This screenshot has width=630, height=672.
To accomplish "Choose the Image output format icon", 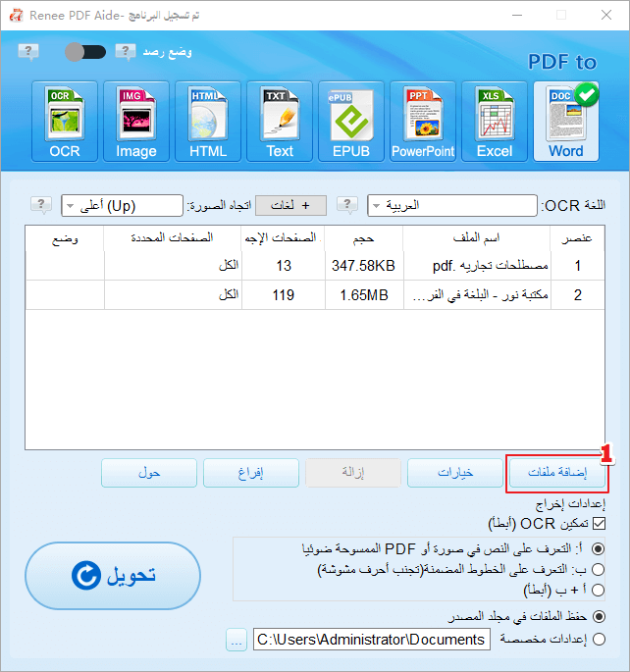I will (x=135, y=122).
